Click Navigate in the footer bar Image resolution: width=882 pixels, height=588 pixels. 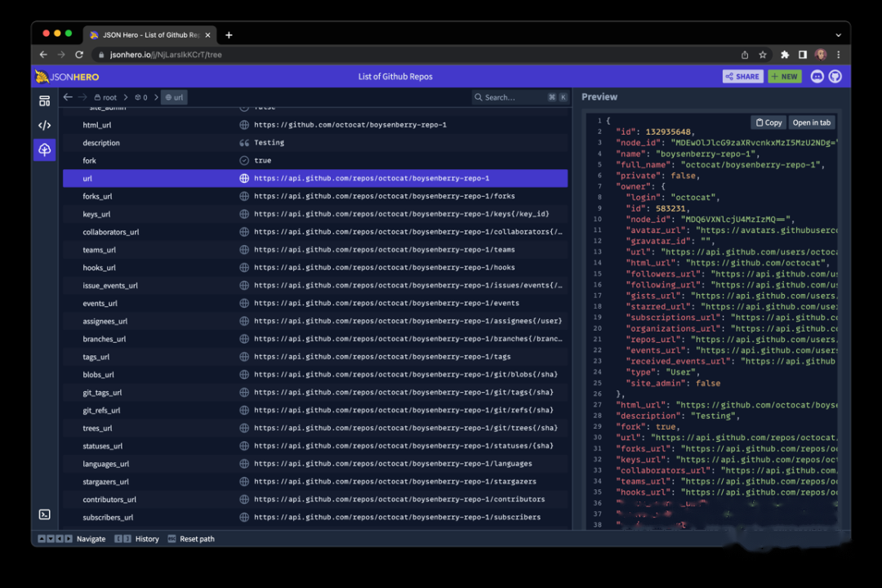[x=71, y=539]
